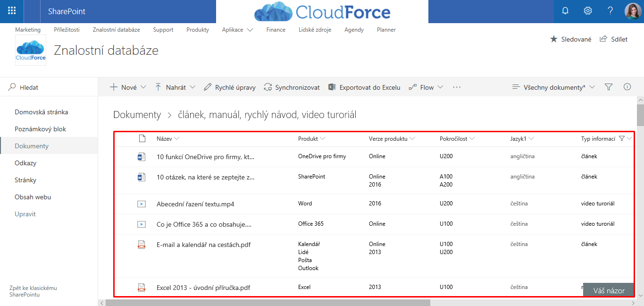Click Exportovat do Excelu button
Viewport: 644px width, 306px height.
coord(364,87)
